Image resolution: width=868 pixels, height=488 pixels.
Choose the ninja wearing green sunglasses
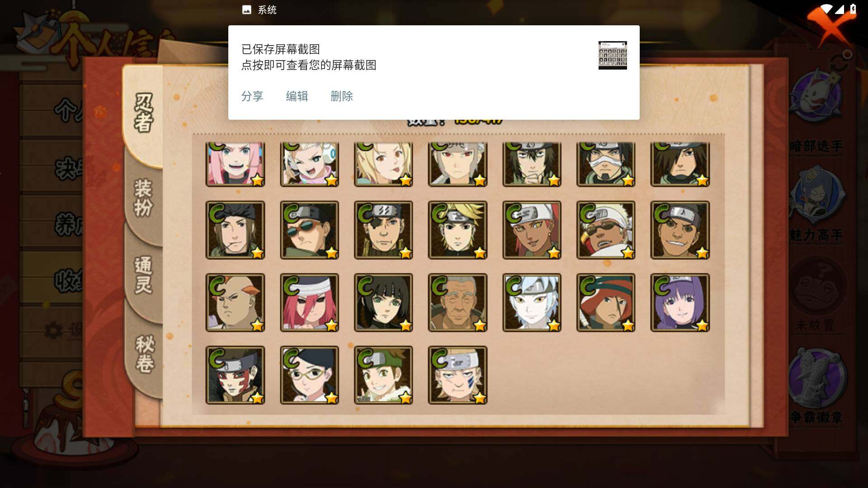pyautogui.click(x=309, y=230)
